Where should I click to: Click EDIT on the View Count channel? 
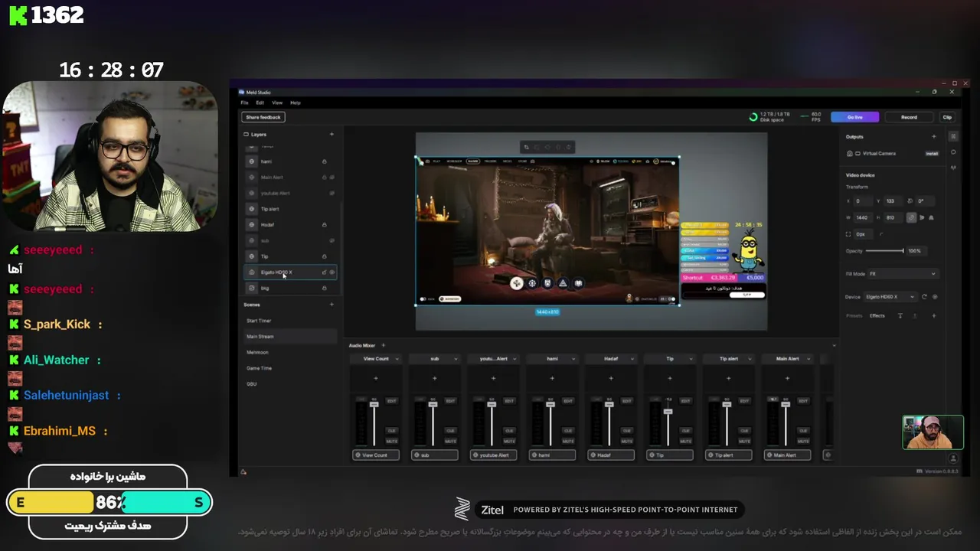(x=392, y=401)
